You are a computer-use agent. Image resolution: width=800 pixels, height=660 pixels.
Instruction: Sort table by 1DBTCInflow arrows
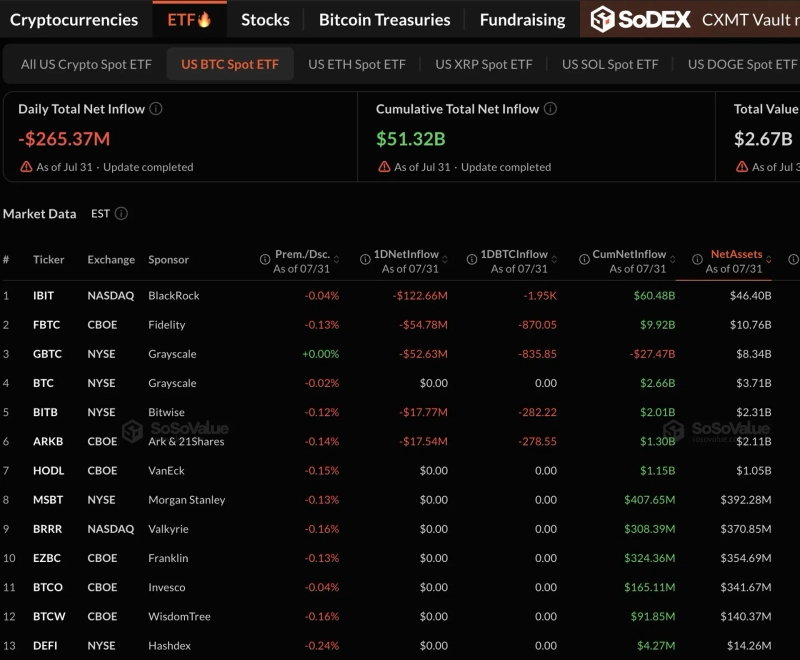(x=554, y=260)
